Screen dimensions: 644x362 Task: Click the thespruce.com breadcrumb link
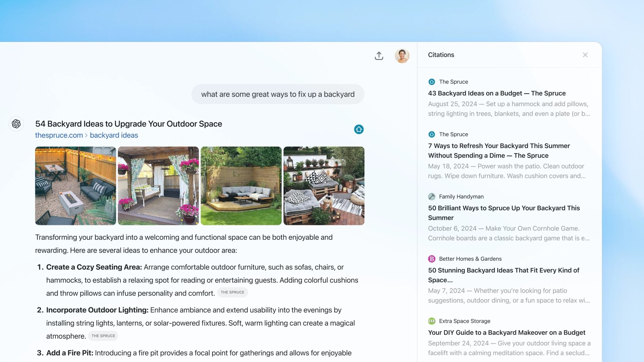[59, 135]
